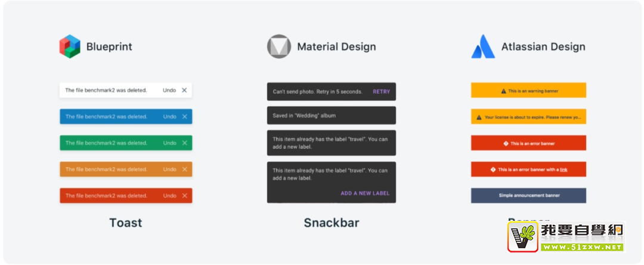Click the error icon on red banner

(506, 143)
